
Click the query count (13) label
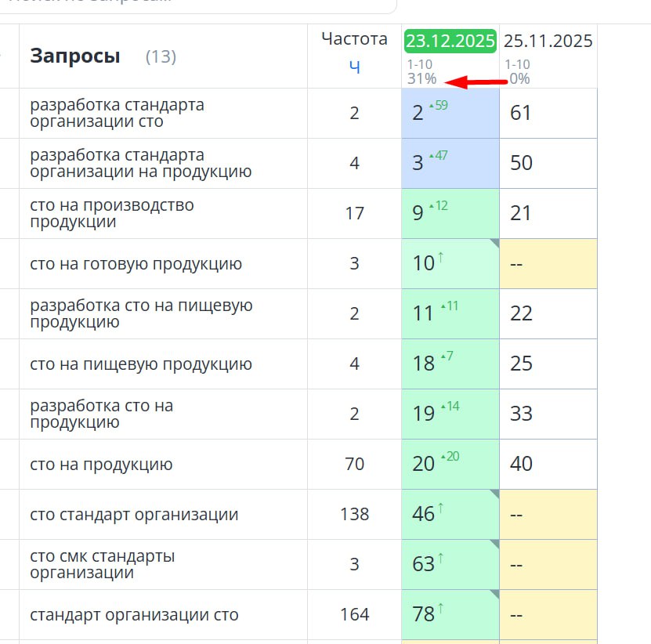[161, 57]
